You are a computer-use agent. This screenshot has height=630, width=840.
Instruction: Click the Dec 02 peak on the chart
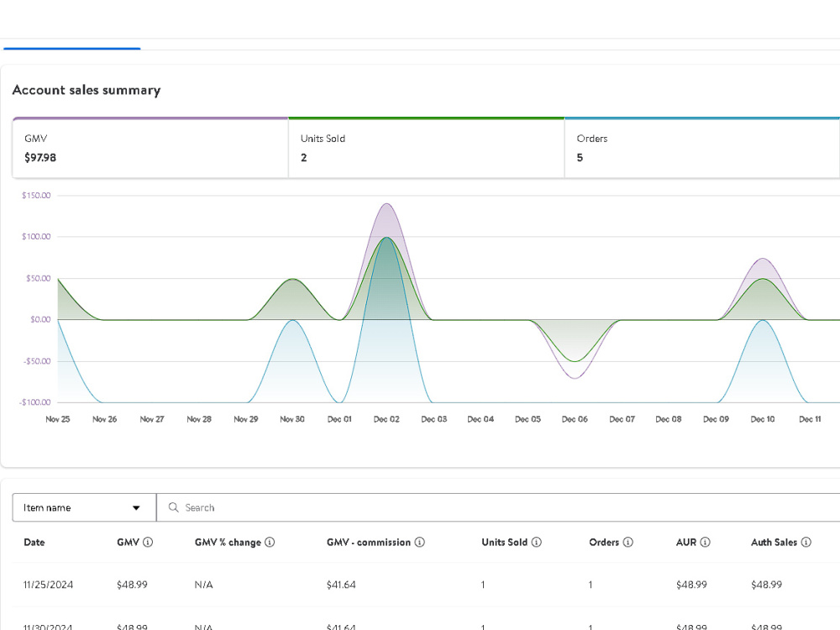point(386,204)
